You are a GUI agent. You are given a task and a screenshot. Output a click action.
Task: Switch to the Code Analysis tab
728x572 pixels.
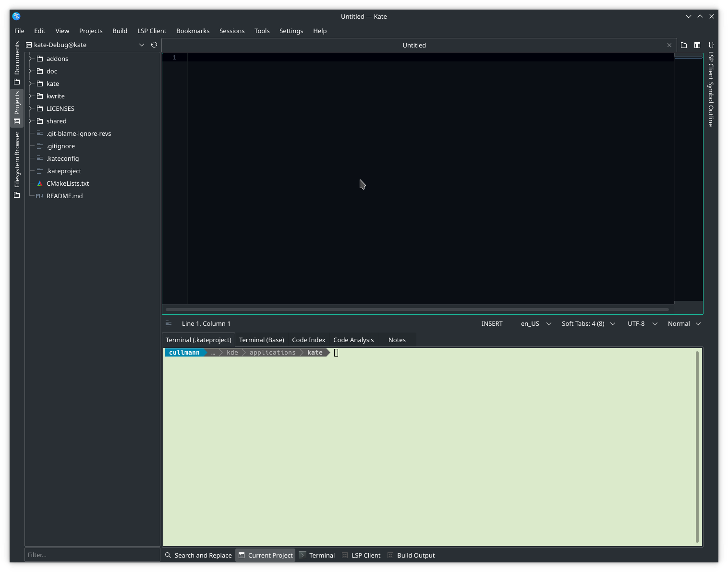353,340
